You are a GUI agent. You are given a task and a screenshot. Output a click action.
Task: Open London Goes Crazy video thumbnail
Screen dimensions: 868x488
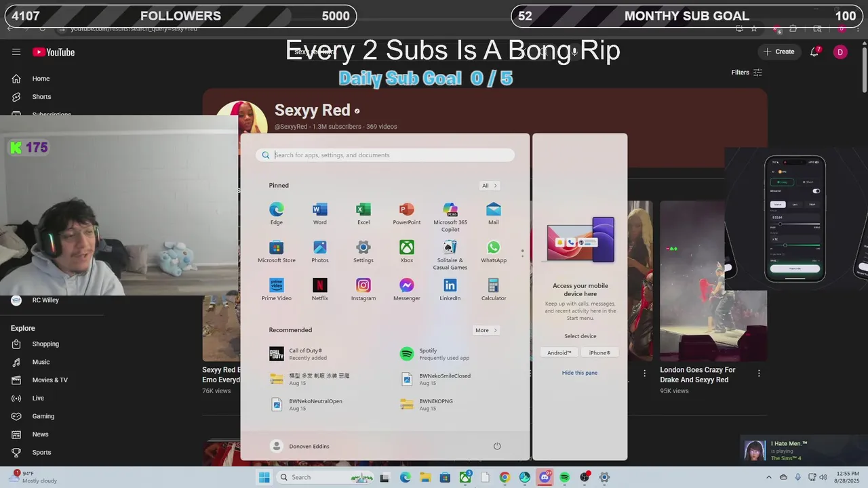click(713, 281)
